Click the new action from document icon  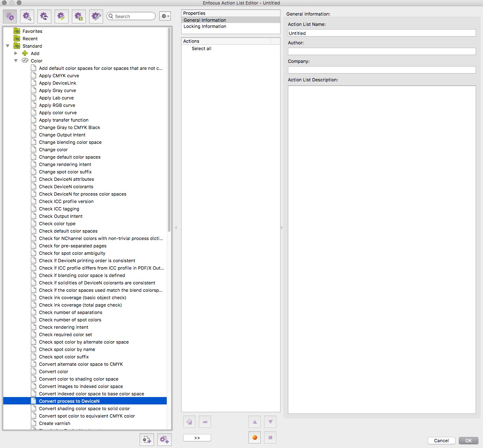147,439
